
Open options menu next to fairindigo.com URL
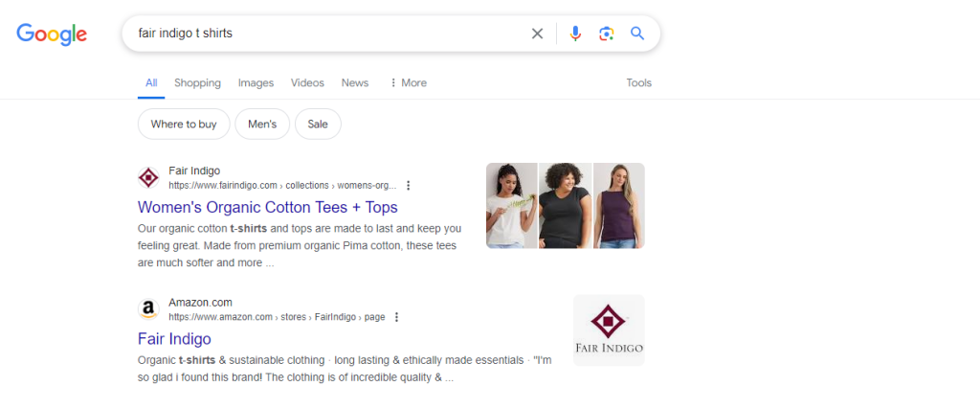[x=408, y=185]
